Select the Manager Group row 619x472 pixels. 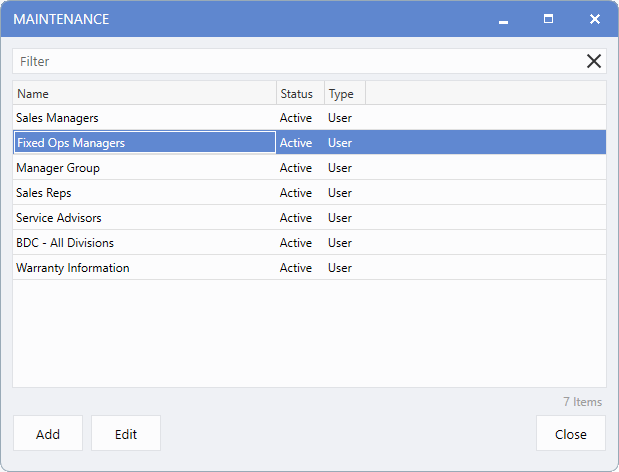pyautogui.click(x=310, y=168)
